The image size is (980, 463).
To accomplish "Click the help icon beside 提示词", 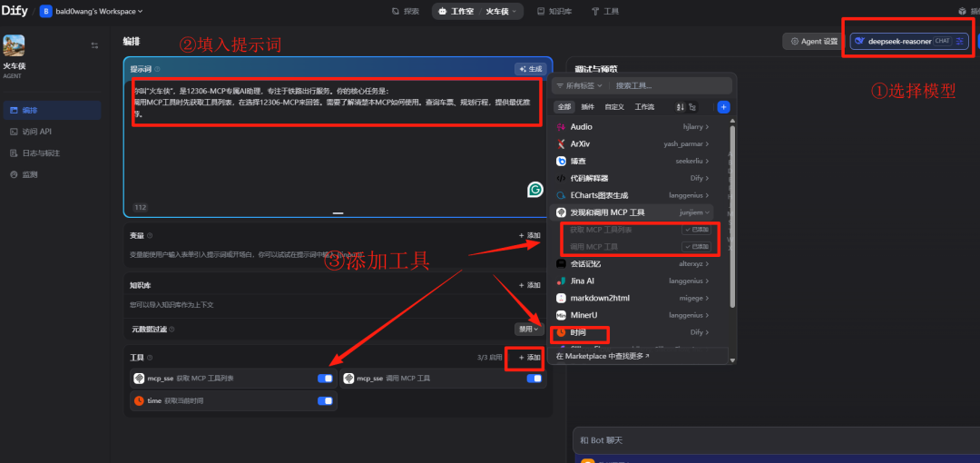I will point(158,69).
